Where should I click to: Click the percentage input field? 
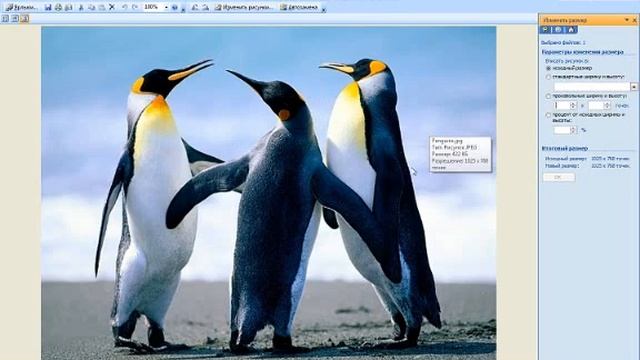562,130
